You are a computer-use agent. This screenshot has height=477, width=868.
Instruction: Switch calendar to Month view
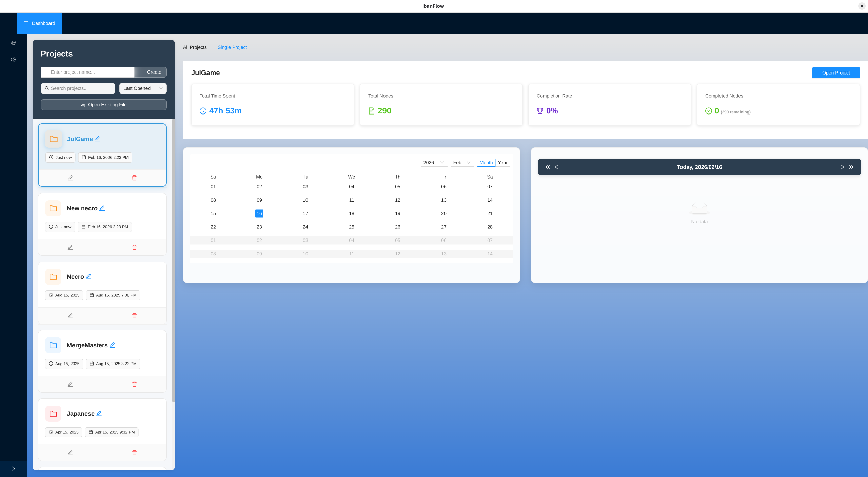pos(486,163)
